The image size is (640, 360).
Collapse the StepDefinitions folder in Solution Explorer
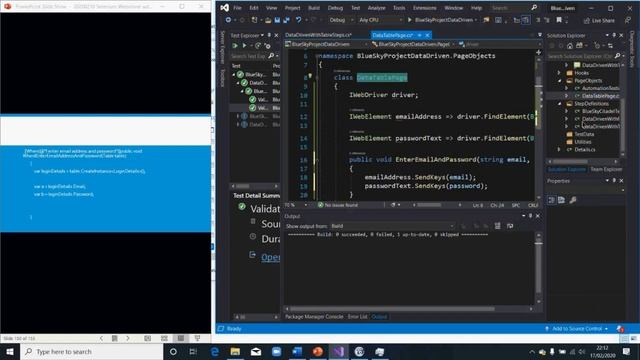pos(560,104)
